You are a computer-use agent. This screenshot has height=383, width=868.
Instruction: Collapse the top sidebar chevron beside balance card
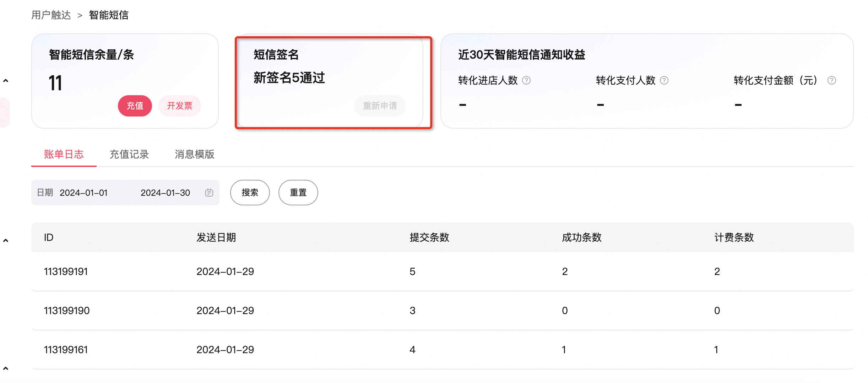[6, 81]
